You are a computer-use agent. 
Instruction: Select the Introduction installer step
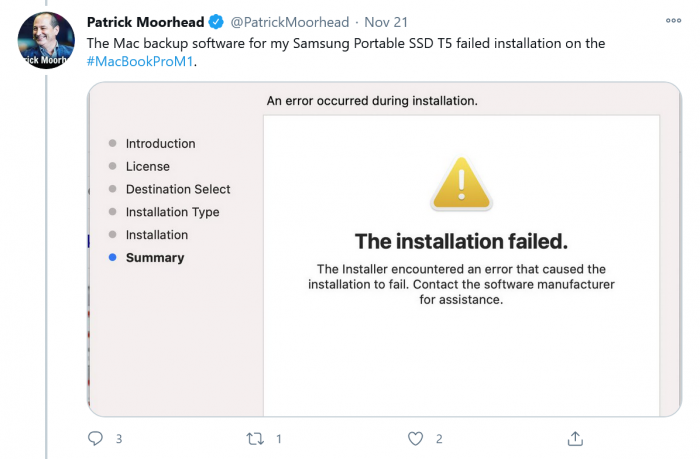tap(160, 144)
